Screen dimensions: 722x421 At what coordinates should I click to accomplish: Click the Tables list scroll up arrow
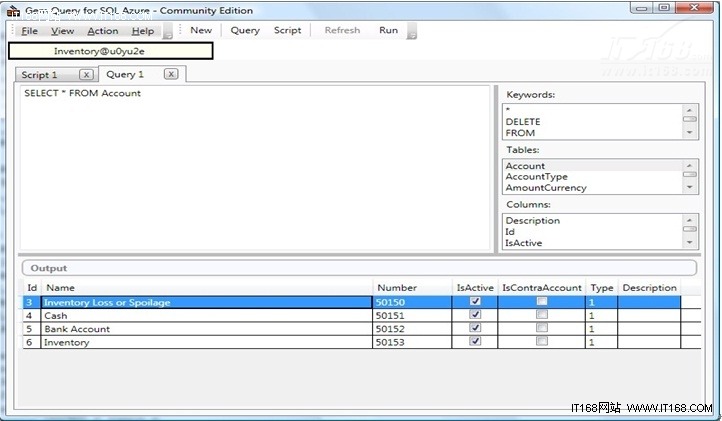(x=689, y=165)
